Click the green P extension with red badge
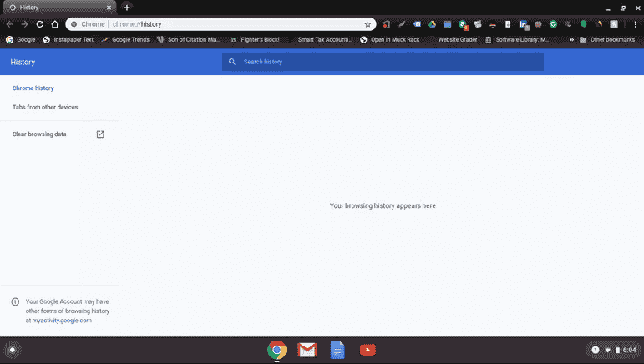The height and width of the screenshot is (364, 644). (463, 25)
